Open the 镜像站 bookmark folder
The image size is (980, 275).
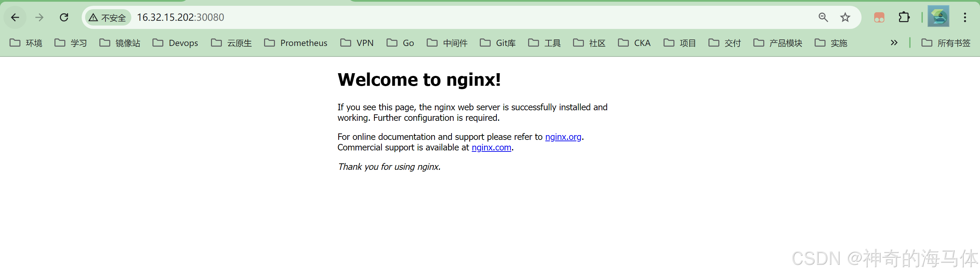[120, 43]
